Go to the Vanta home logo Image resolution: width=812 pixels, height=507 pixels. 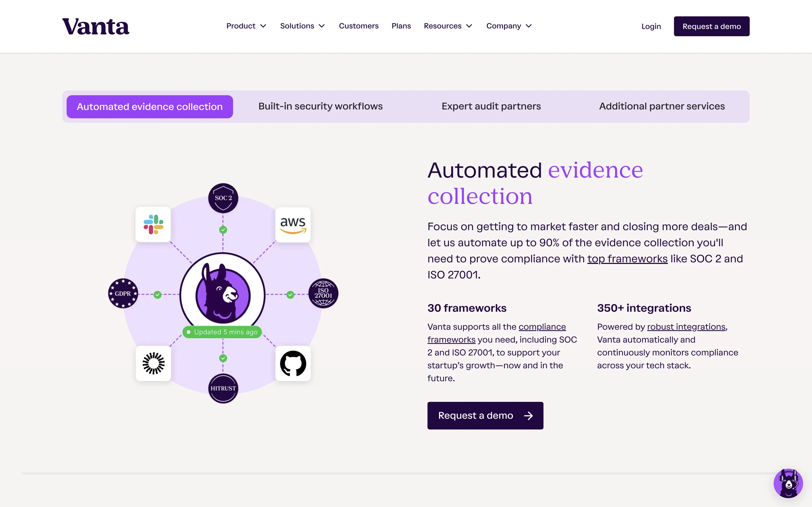coord(96,27)
